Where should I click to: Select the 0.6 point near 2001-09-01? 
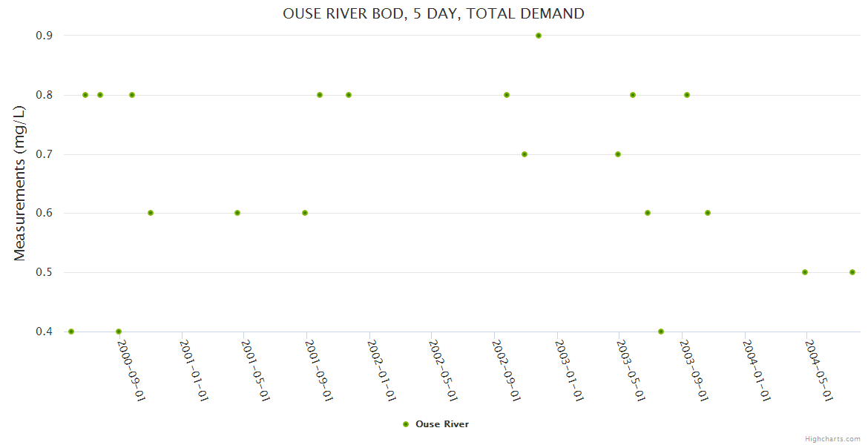[305, 213]
